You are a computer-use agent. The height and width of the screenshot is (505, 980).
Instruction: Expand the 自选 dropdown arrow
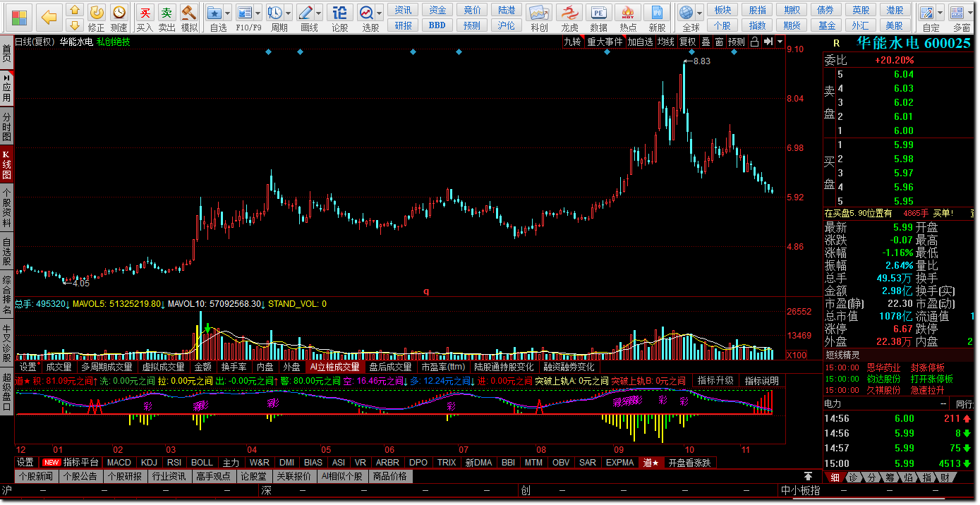(x=229, y=13)
